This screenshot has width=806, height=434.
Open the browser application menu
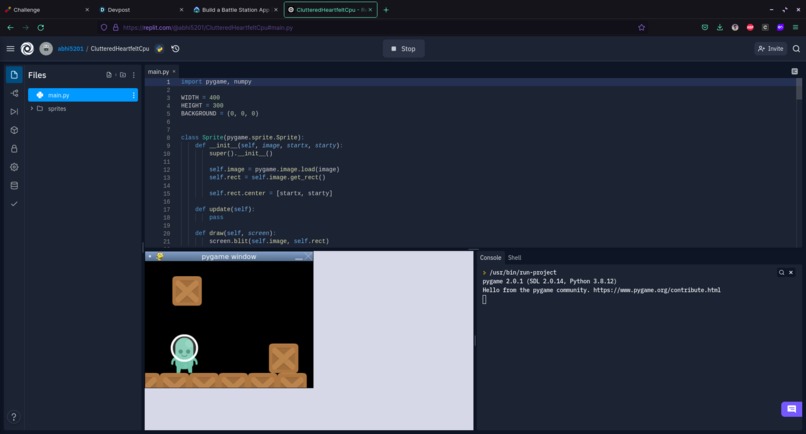click(795, 28)
